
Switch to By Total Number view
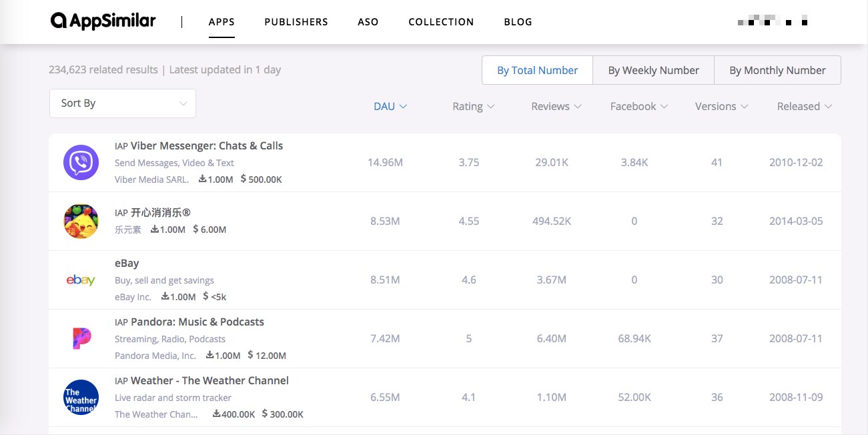coord(537,70)
